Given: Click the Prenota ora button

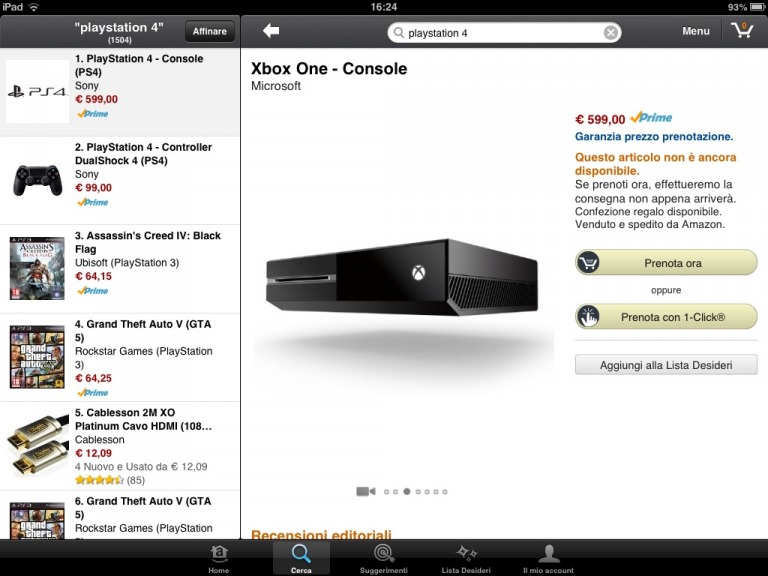Looking at the screenshot, I should pos(666,263).
